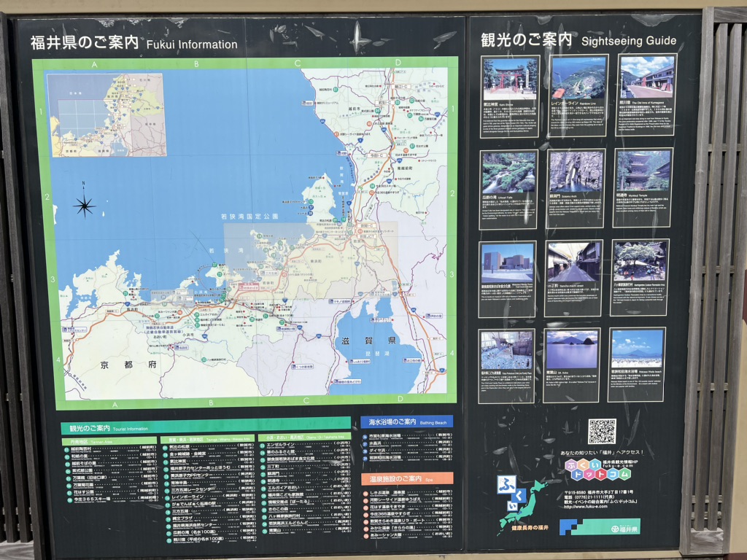Screen dimensions: 747x560
Task: Open the Food Culture Museum building photo
Action: point(508,262)
